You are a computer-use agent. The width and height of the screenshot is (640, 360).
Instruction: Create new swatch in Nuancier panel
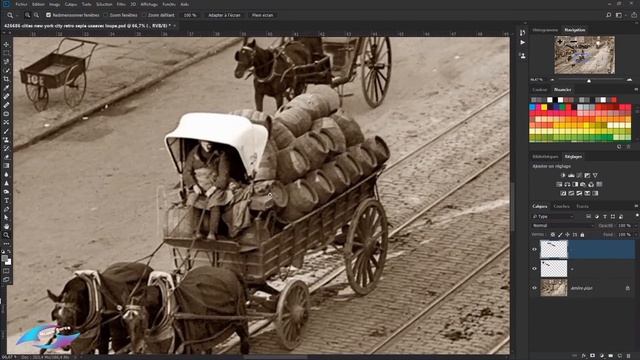(x=619, y=147)
